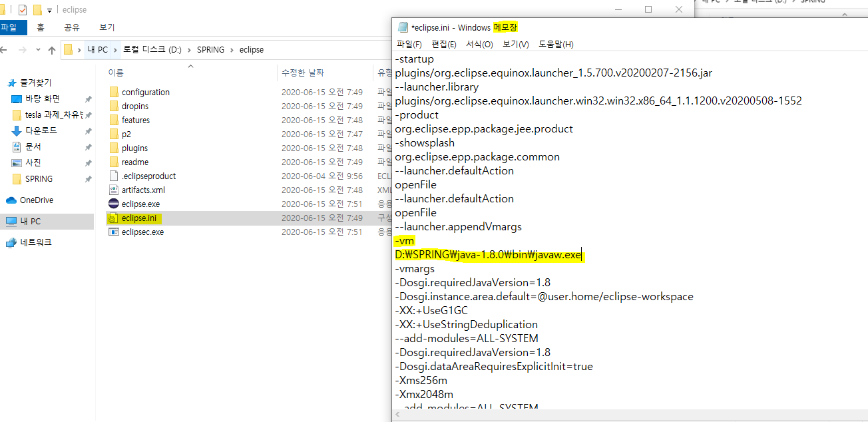The width and height of the screenshot is (868, 422).
Task: Maximize the Explorer window
Action: coord(648,9)
